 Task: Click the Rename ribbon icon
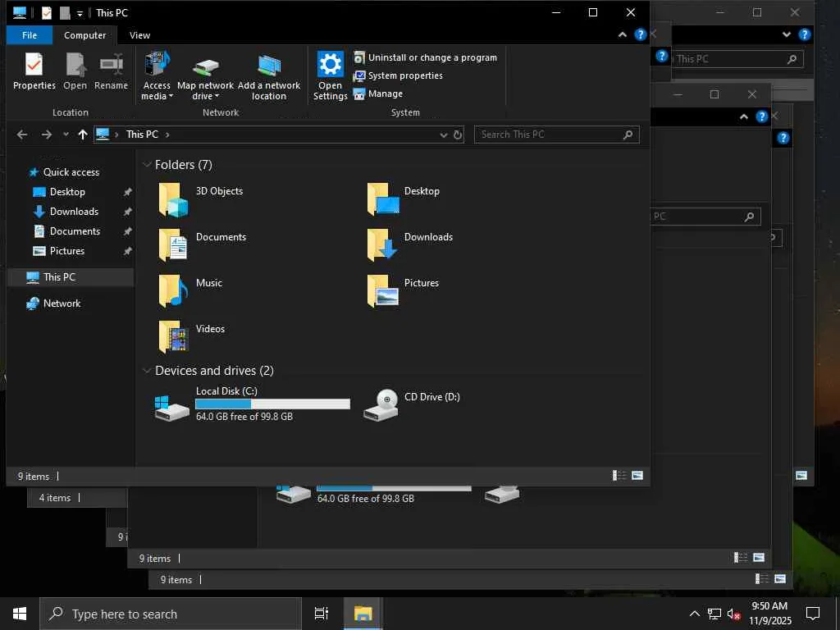pyautogui.click(x=111, y=71)
